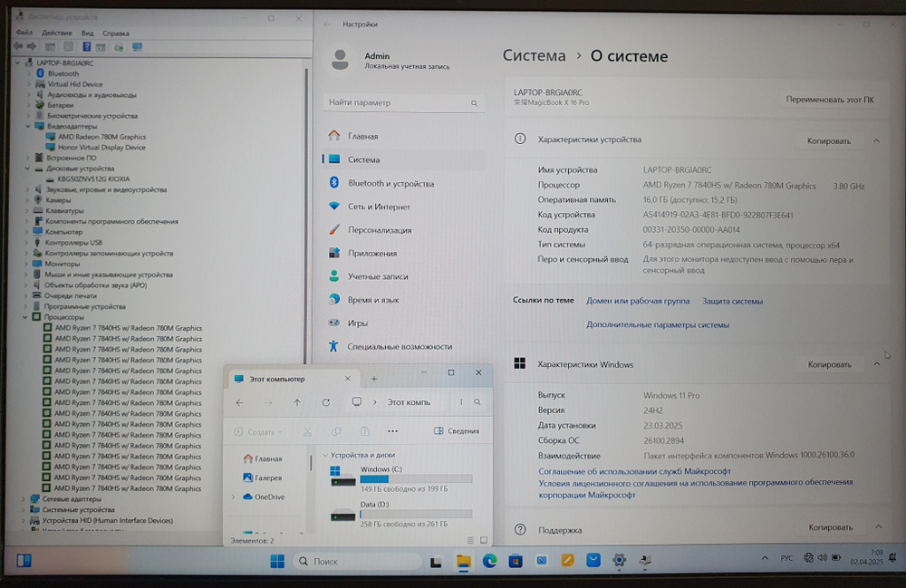
Task: Switch to details list view in Explorer status bar
Action: tap(472, 540)
